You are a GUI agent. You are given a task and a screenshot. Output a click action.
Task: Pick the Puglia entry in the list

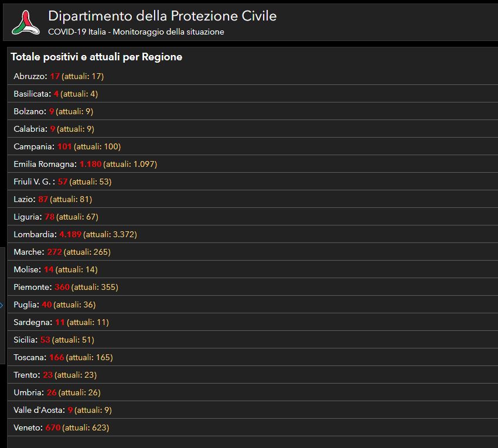tap(253, 305)
